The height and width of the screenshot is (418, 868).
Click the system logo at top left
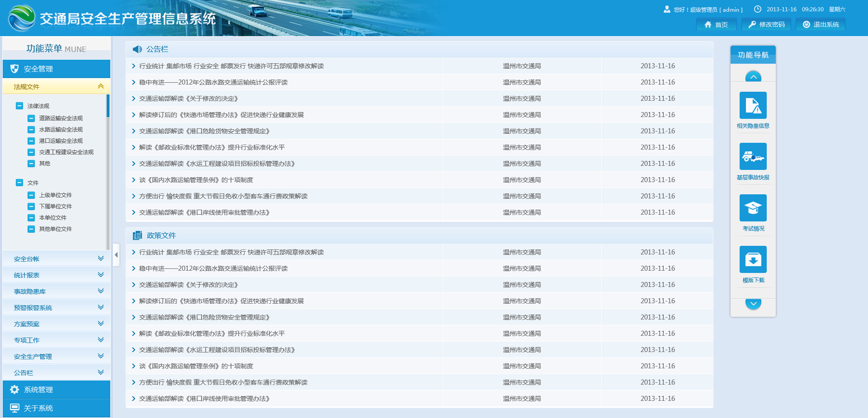click(x=21, y=18)
